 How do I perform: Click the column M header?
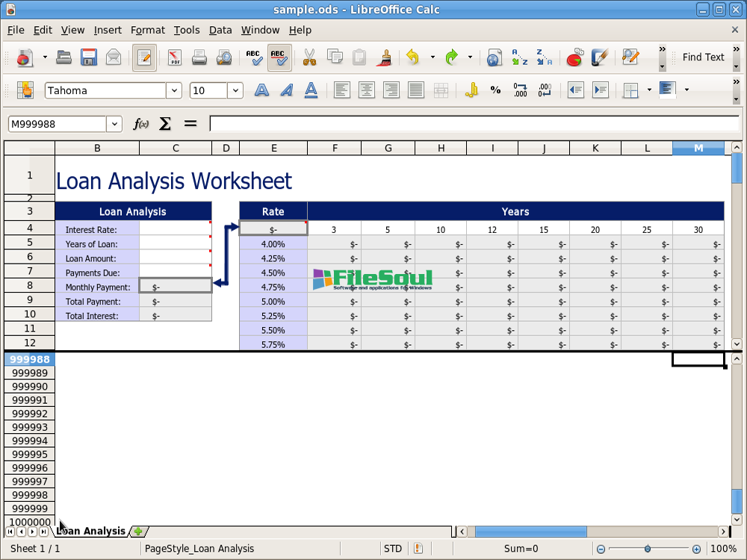[x=698, y=148]
